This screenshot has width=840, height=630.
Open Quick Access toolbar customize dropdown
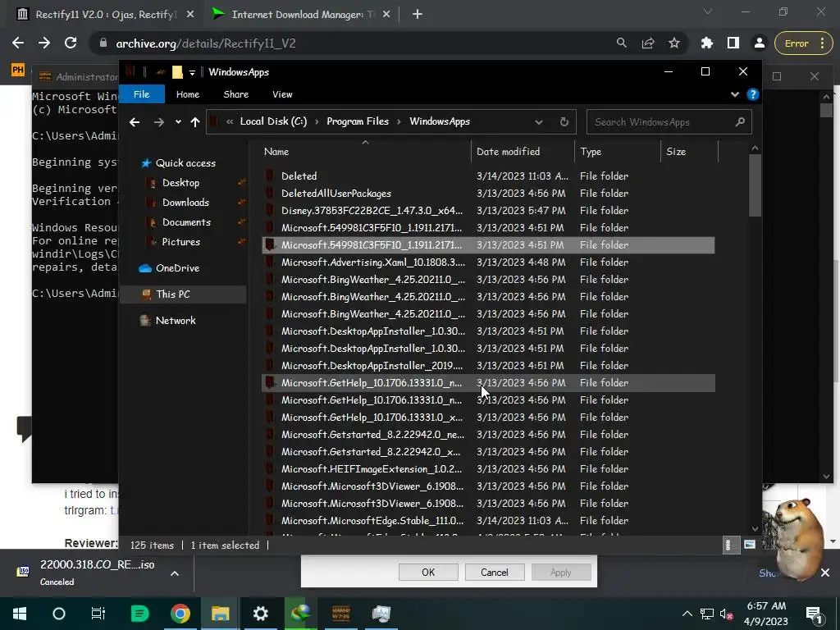coord(192,72)
